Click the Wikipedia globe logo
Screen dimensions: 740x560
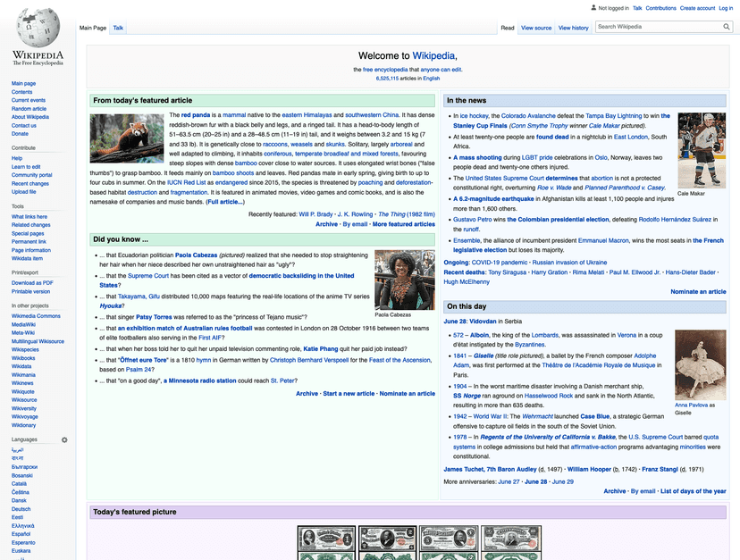[38, 28]
